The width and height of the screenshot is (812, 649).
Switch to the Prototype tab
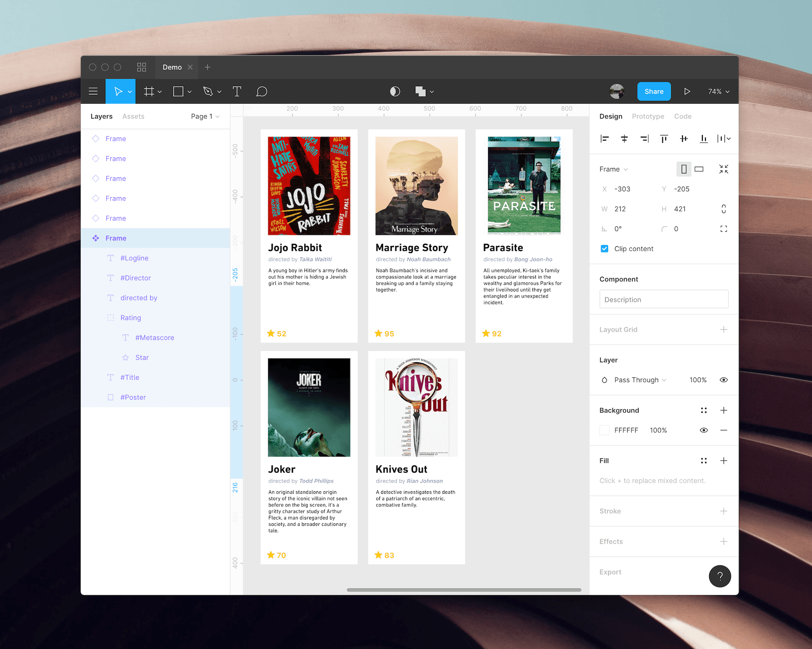[647, 116]
